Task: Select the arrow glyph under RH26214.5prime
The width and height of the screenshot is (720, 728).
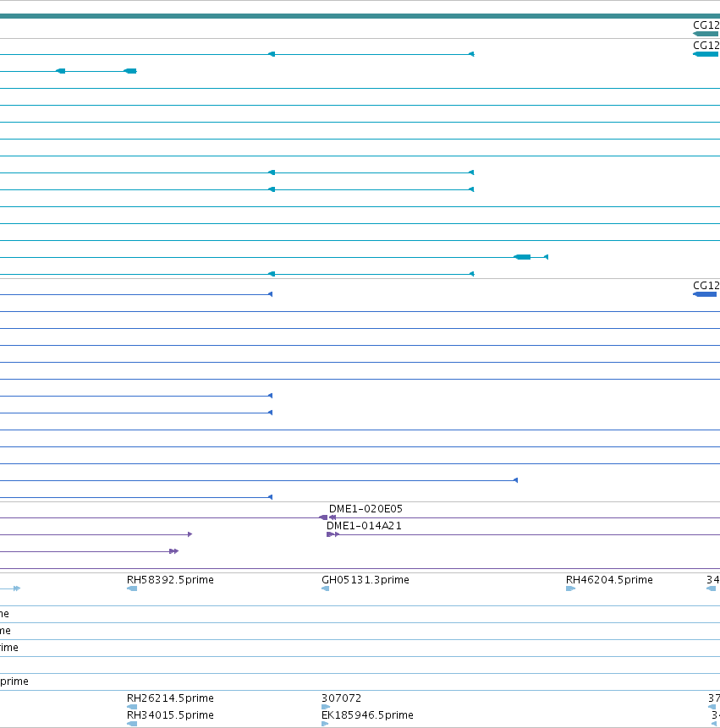Action: (x=132, y=707)
